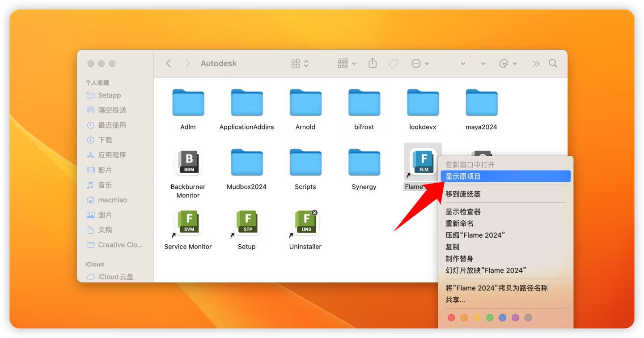Apply the red tag color
This screenshot has height=338, width=644.
pyautogui.click(x=451, y=317)
